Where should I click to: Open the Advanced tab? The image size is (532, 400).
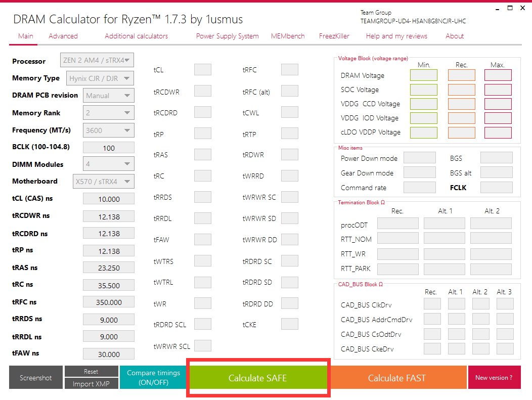[63, 36]
